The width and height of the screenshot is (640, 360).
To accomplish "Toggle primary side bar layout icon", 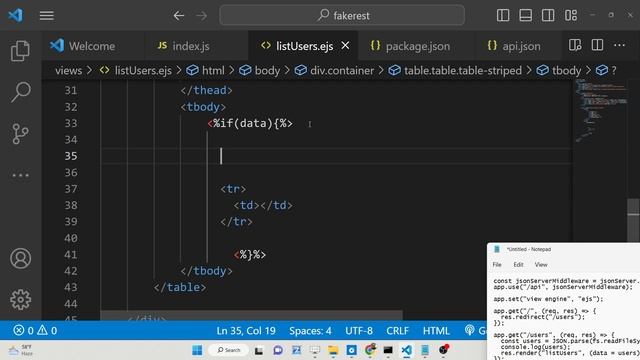I will point(503,16).
